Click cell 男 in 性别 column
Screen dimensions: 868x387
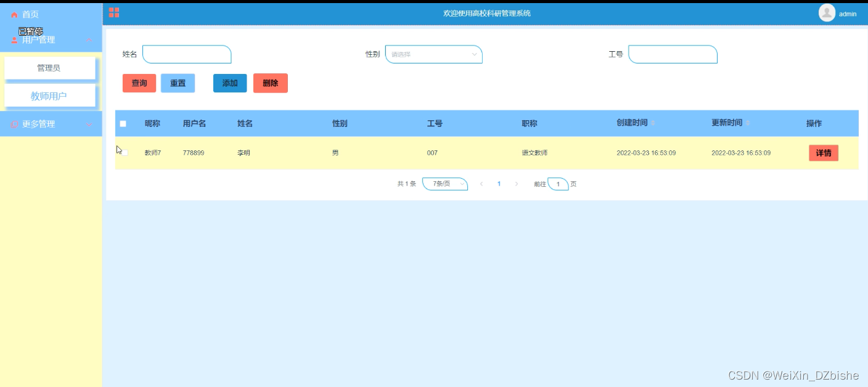[x=335, y=153]
